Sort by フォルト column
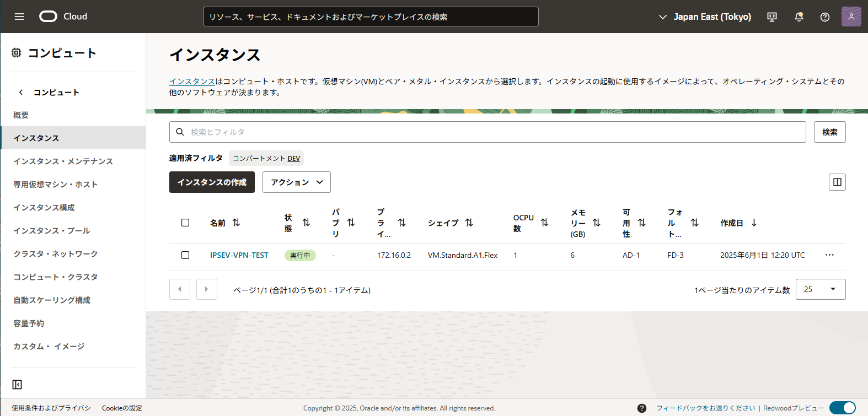Viewport: 868px width, 416px height. click(x=695, y=223)
